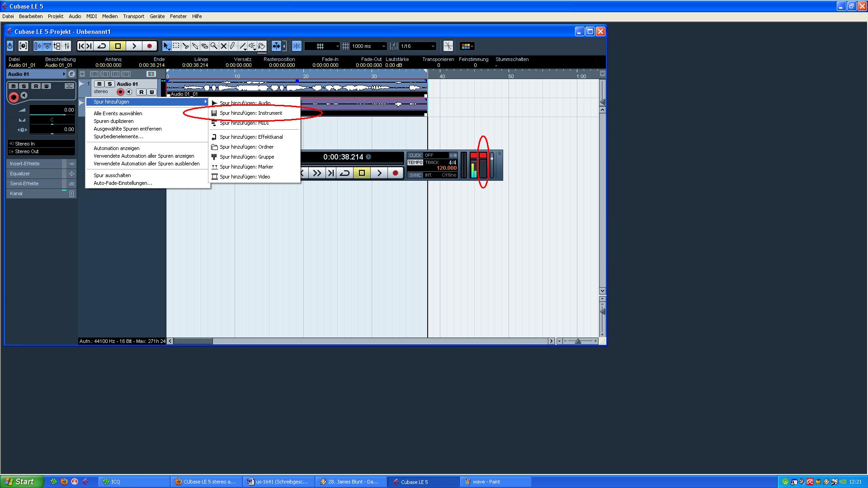The height and width of the screenshot is (488, 868).
Task: Select the Play speaker tool
Action: (x=252, y=46)
